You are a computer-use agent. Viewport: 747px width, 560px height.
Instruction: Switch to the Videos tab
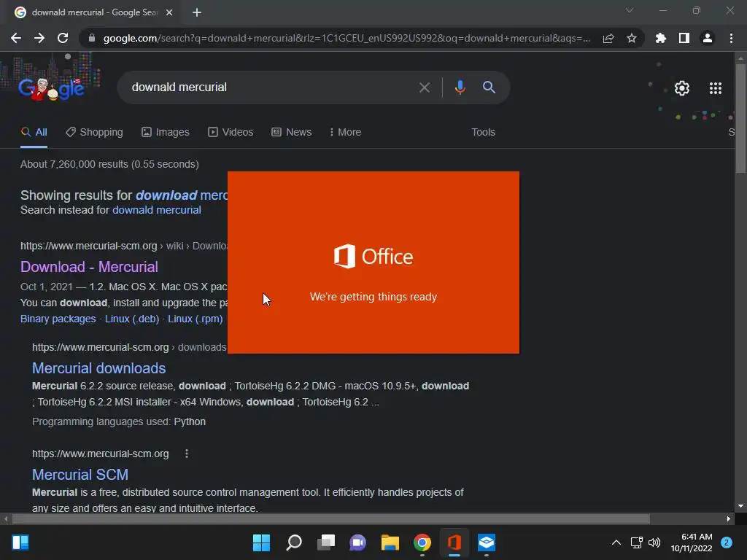pos(231,132)
